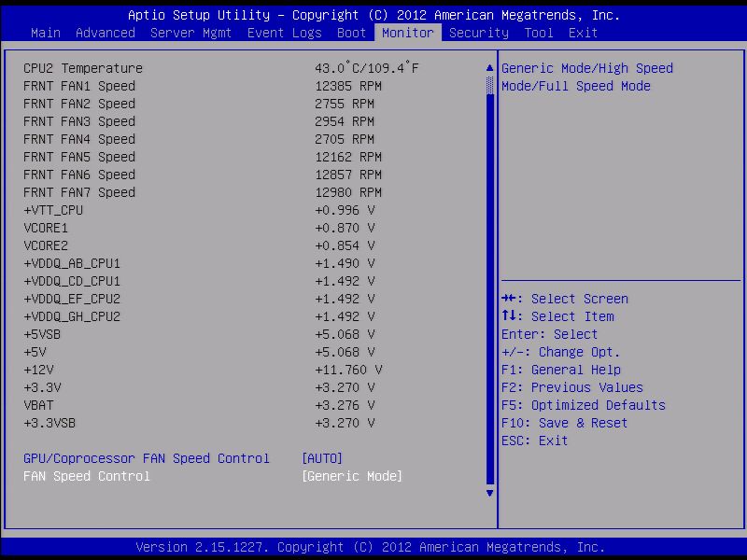Click the 2954 RPM value

point(345,121)
